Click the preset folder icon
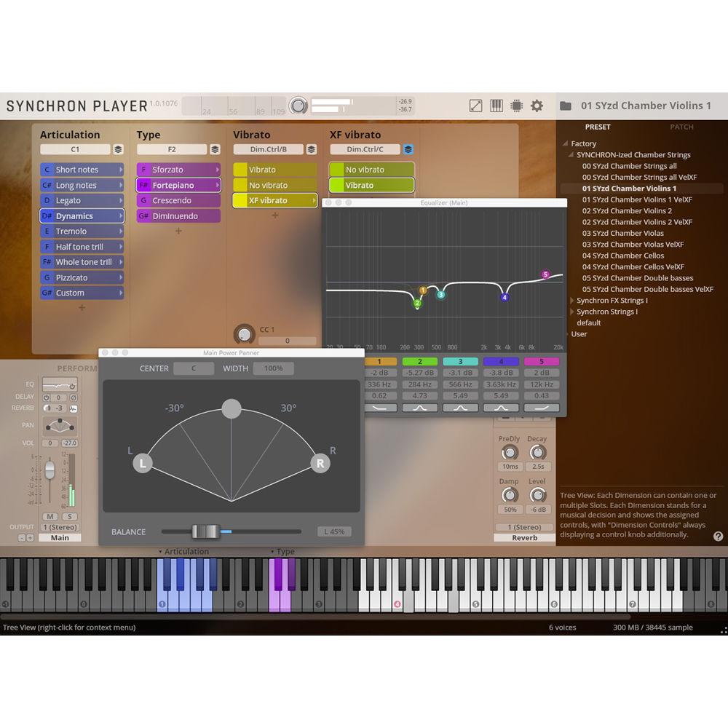 [x=566, y=106]
